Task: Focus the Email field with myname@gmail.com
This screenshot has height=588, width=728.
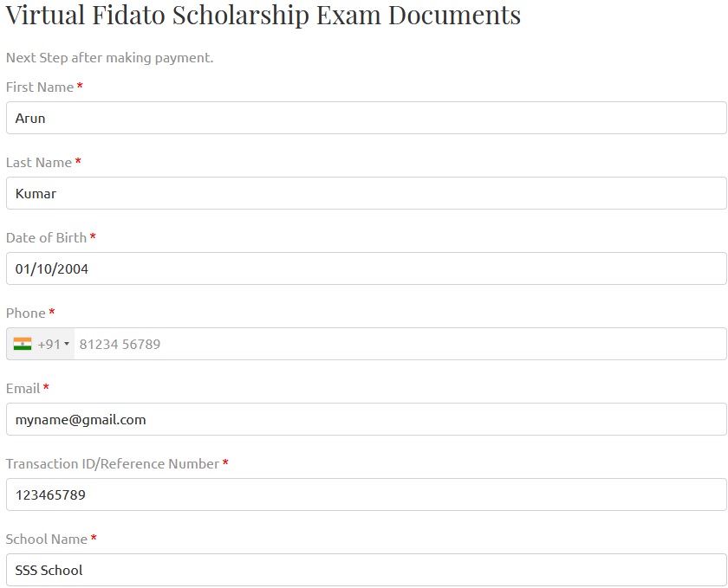Action: (366, 419)
